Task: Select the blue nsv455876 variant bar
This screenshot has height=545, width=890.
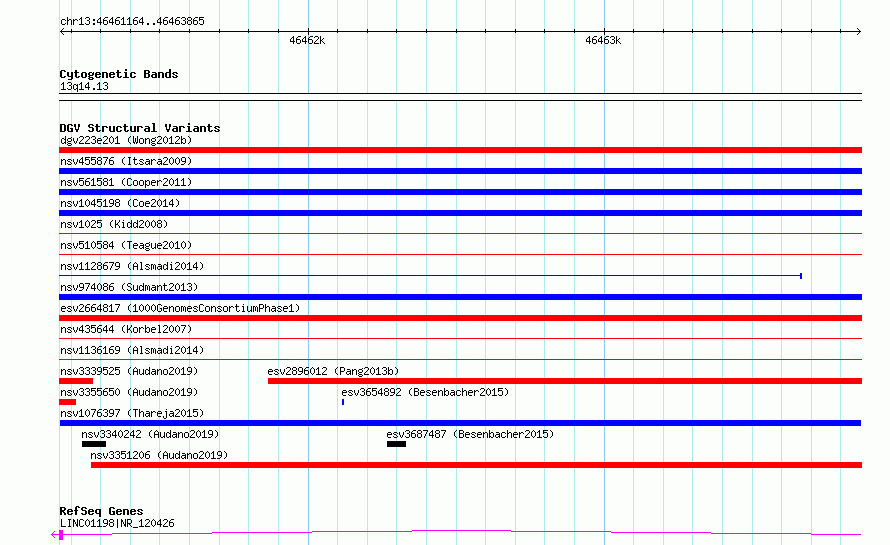Action: [460, 171]
